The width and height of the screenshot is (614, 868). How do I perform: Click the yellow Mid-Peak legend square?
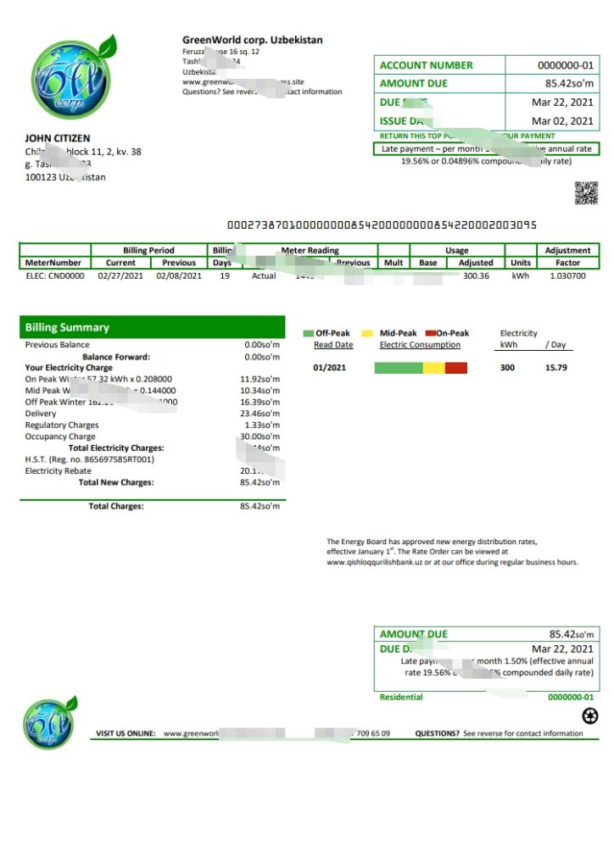click(x=367, y=333)
